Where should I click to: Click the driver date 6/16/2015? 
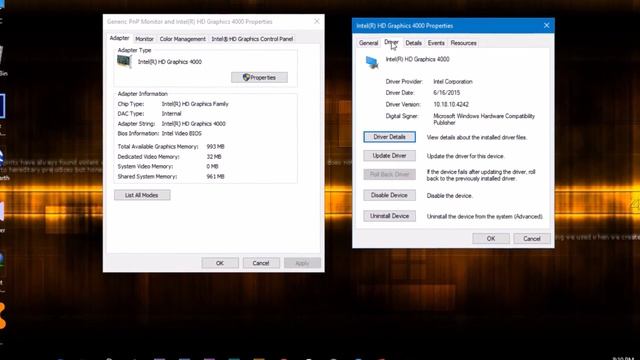(447, 93)
